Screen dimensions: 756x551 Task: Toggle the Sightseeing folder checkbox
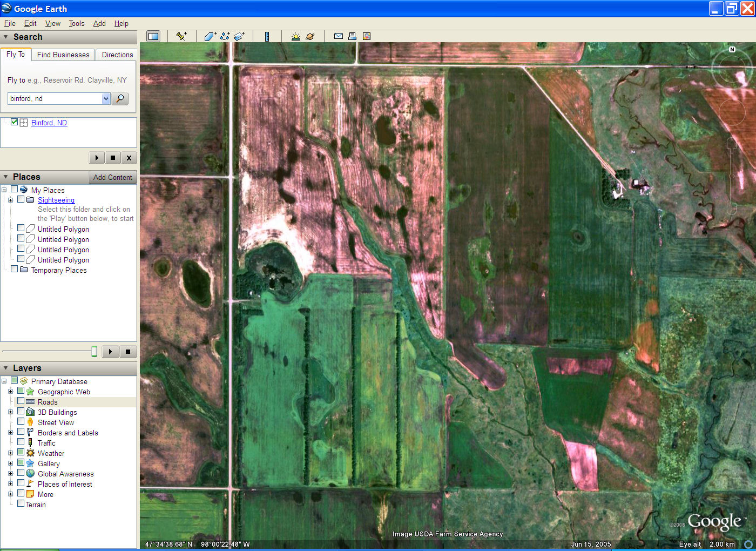pyautogui.click(x=21, y=199)
